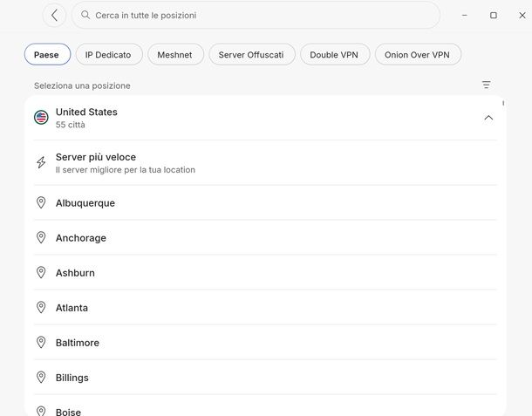
Task: Click the Albuquerque location pin icon
Action: 41,202
